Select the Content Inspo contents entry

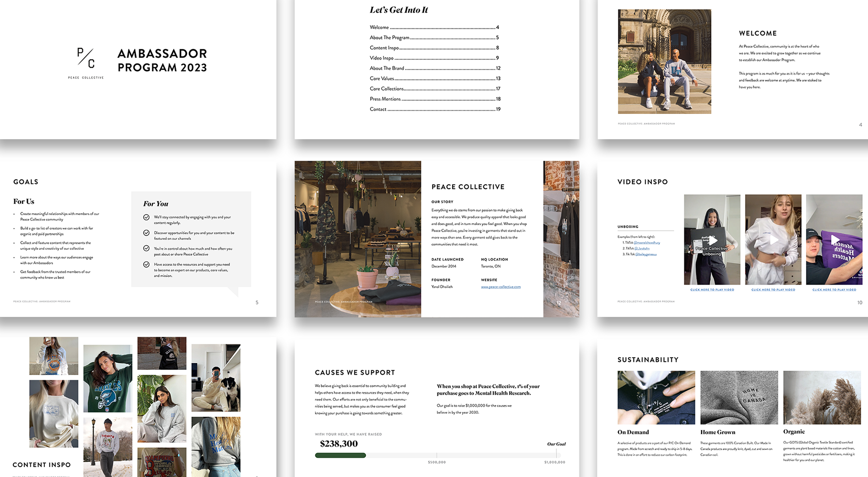click(434, 48)
